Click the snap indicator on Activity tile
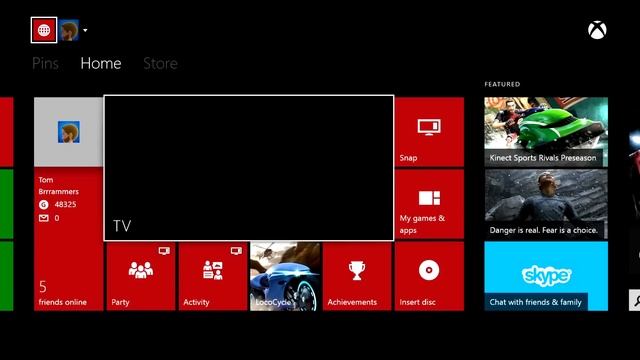This screenshot has height=360, width=640. click(x=236, y=251)
